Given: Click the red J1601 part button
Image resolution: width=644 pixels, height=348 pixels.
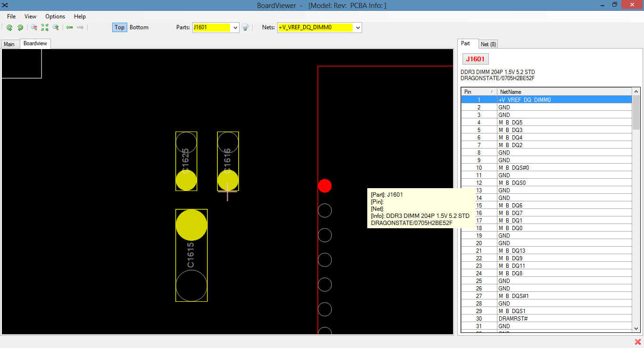Looking at the screenshot, I should (x=475, y=59).
